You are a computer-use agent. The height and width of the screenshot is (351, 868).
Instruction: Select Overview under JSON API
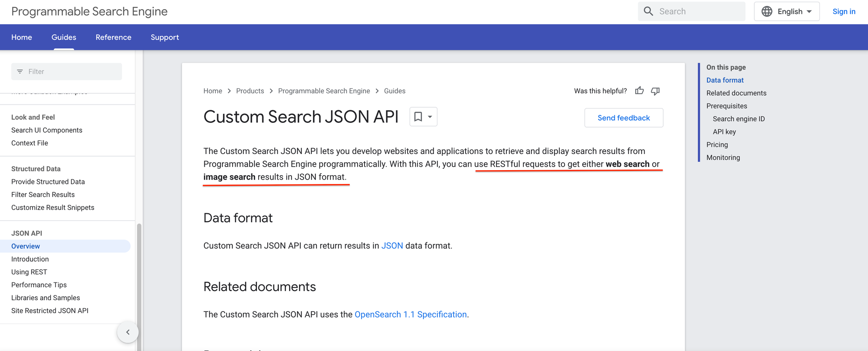(x=65, y=246)
